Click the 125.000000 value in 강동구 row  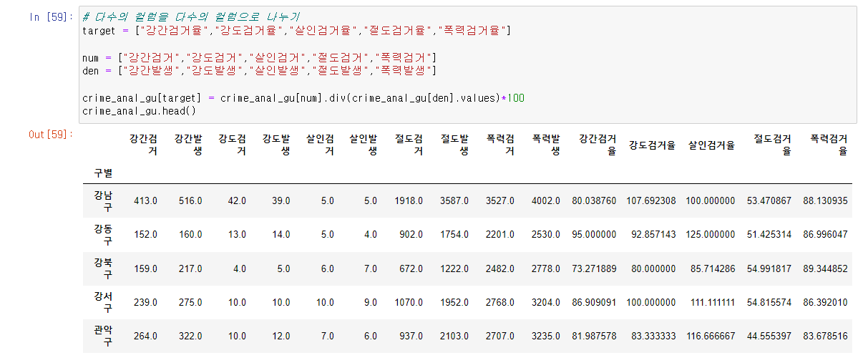coord(710,235)
